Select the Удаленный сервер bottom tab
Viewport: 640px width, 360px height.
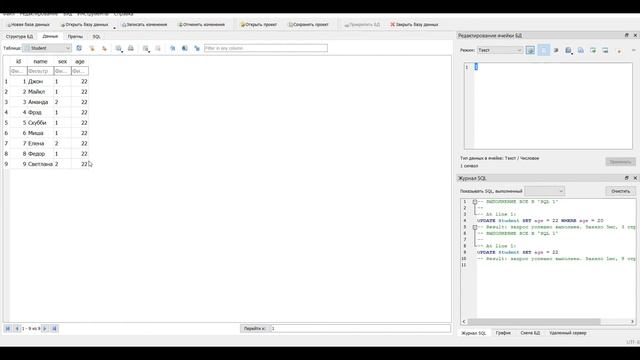click(568, 333)
